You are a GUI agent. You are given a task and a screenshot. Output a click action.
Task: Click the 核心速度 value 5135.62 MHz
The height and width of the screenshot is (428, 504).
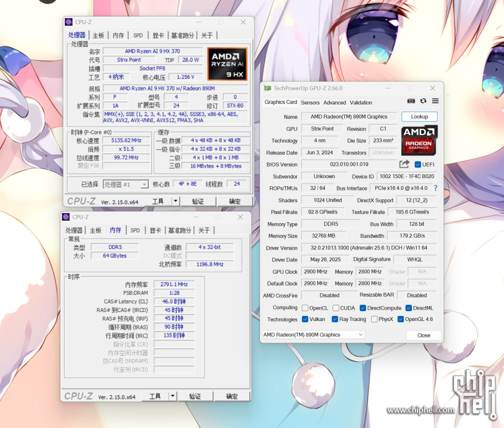(x=126, y=140)
